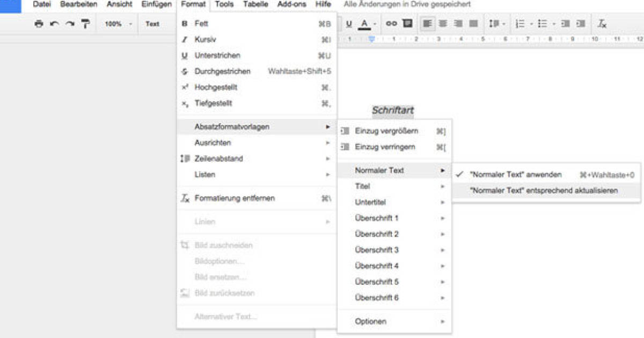Toggle the underline button in toolbar
This screenshot has width=644, height=338.
349,24
